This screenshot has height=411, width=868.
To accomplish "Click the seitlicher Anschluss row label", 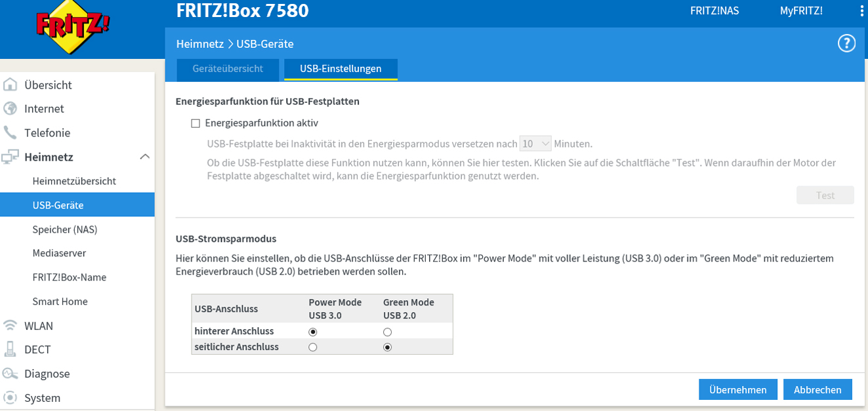I will 236,347.
